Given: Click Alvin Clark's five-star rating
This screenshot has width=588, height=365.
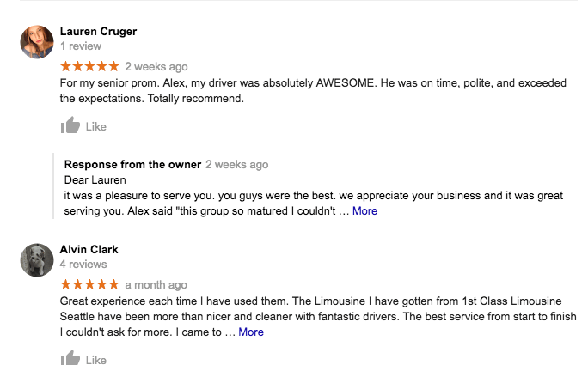Looking at the screenshot, I should coord(89,284).
